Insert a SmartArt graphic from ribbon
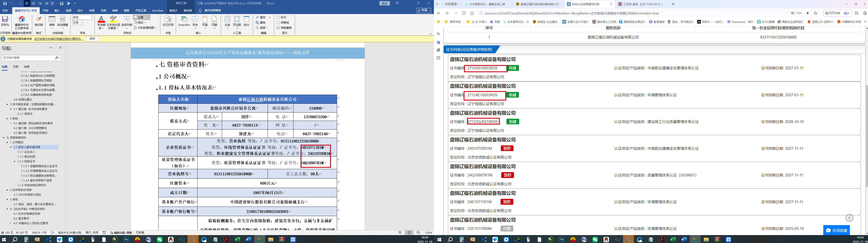The height and width of the screenshot is (243, 868). 184,21
